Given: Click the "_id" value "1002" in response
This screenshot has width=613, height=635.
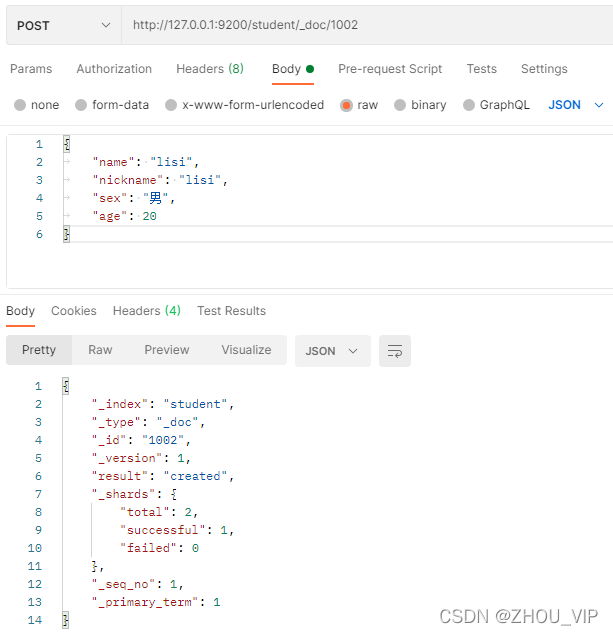Looking at the screenshot, I should pyautogui.click(x=163, y=440).
